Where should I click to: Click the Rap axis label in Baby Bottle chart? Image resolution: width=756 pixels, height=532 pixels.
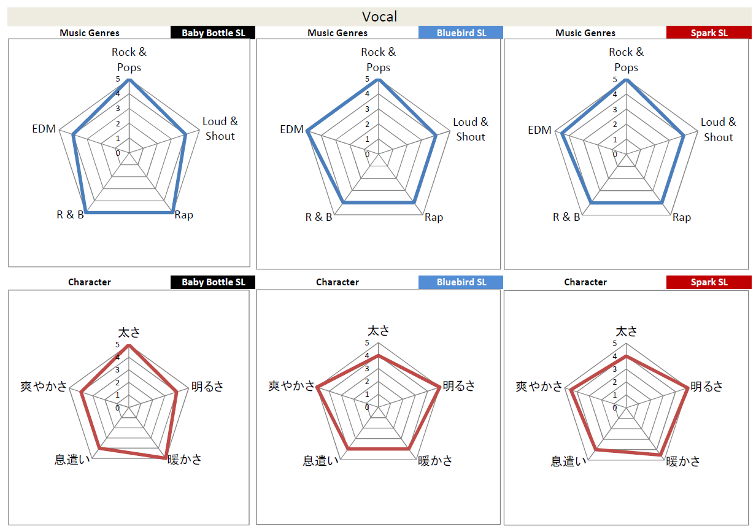pos(183,215)
